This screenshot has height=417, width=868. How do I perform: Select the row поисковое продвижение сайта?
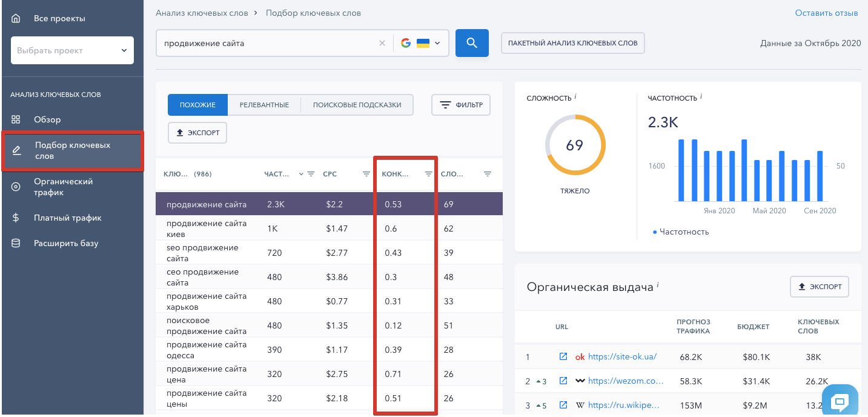[329, 325]
